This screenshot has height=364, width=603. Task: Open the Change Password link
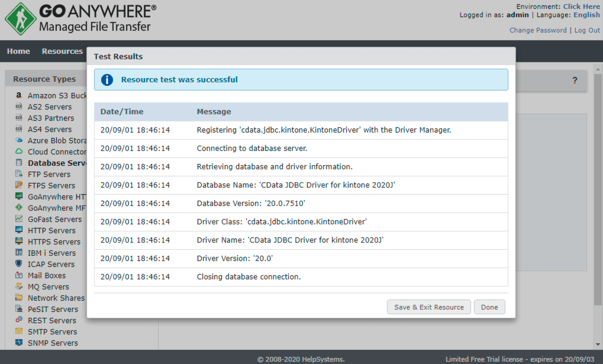[x=538, y=30]
